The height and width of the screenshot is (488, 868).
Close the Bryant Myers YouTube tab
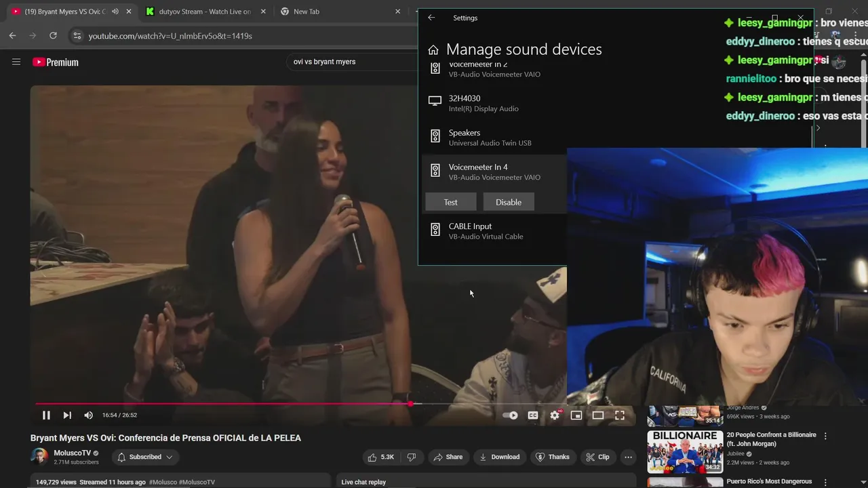click(129, 12)
